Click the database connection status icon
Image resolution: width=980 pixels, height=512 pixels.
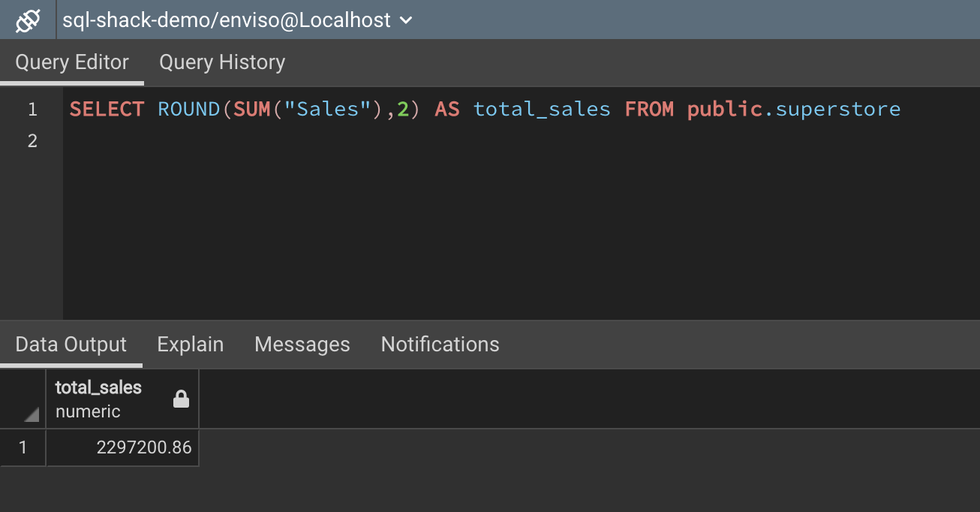point(28,20)
